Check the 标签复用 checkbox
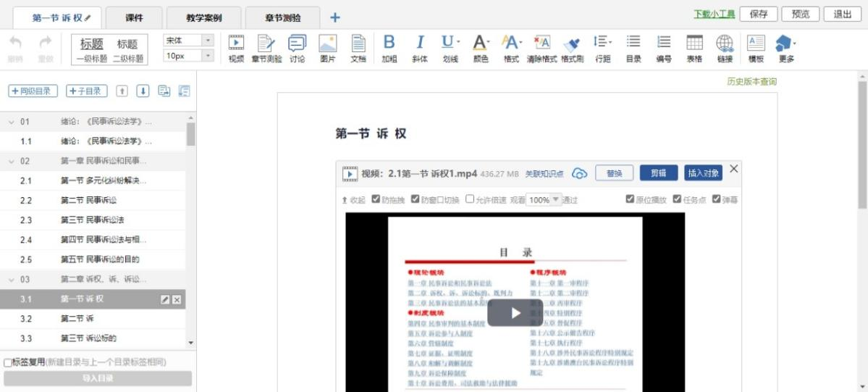The image size is (868, 392). (x=8, y=362)
